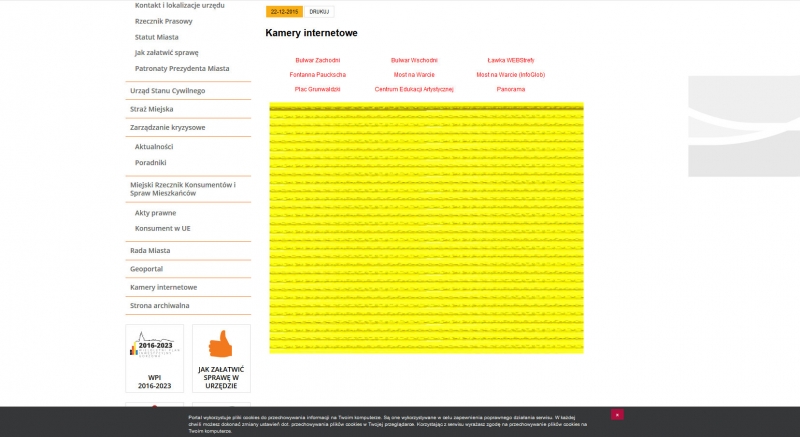Open Urząd Stanu Cywilnego menu item
Screen dimensions: 800x437
coord(167,91)
